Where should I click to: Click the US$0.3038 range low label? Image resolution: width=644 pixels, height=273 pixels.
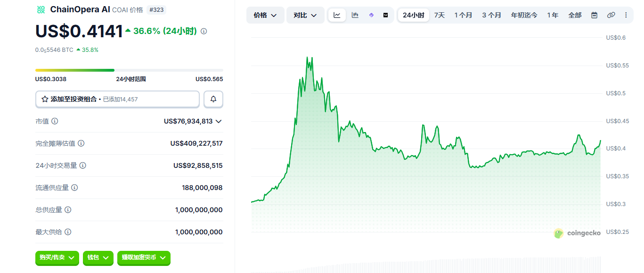pyautogui.click(x=51, y=79)
